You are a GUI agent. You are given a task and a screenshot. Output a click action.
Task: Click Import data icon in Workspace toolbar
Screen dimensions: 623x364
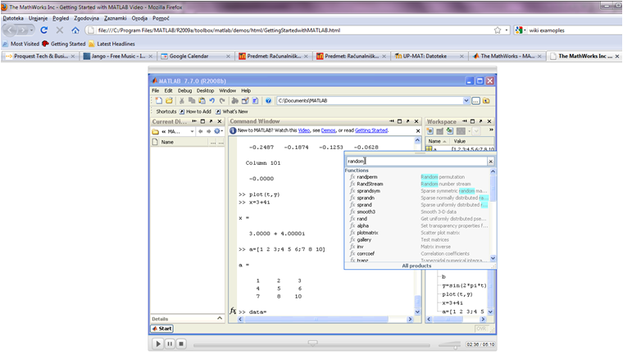click(450, 130)
